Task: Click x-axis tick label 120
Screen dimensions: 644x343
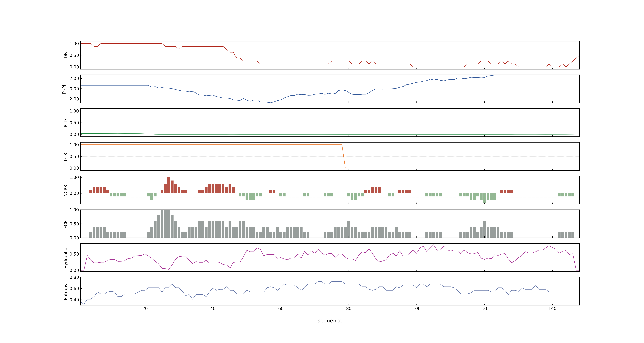Action: (484, 309)
